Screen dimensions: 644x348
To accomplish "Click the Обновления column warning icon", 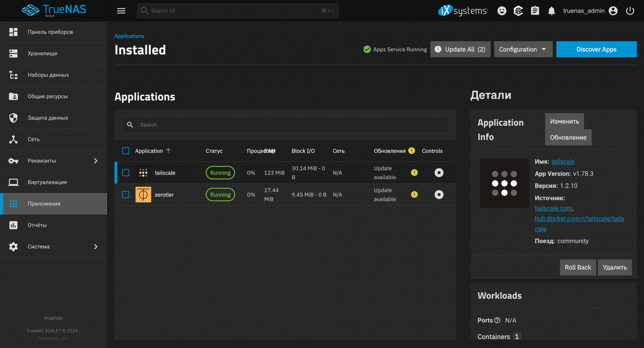I will [412, 151].
